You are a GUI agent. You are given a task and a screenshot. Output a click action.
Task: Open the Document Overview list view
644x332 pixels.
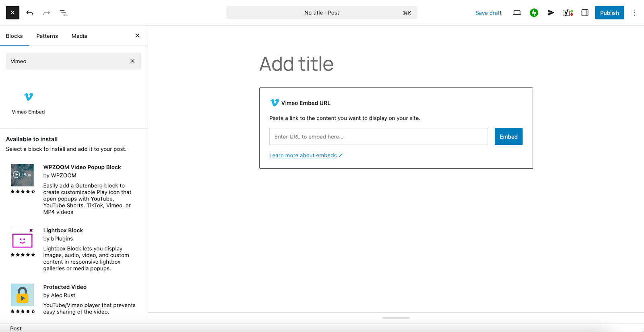tap(64, 13)
